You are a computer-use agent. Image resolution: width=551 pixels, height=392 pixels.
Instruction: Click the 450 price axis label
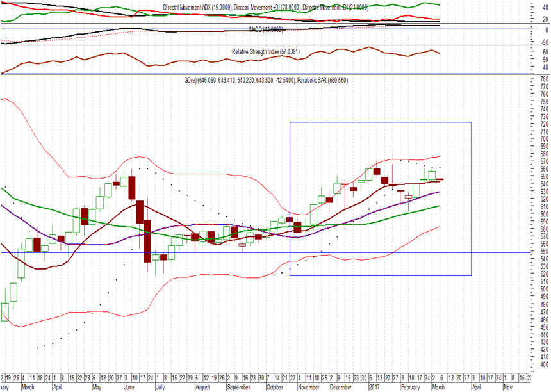(x=544, y=327)
